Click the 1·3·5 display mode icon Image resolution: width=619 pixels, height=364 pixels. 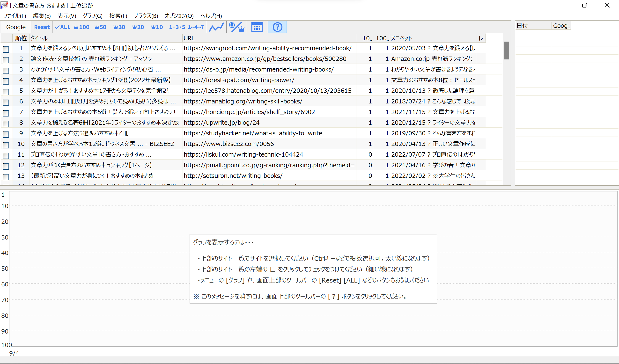177,27
